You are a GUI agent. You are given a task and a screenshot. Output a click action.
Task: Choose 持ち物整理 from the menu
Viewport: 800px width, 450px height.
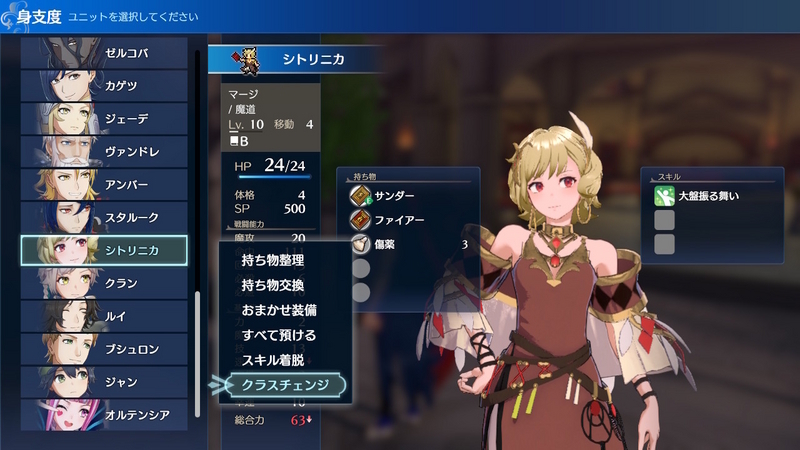[x=273, y=260]
